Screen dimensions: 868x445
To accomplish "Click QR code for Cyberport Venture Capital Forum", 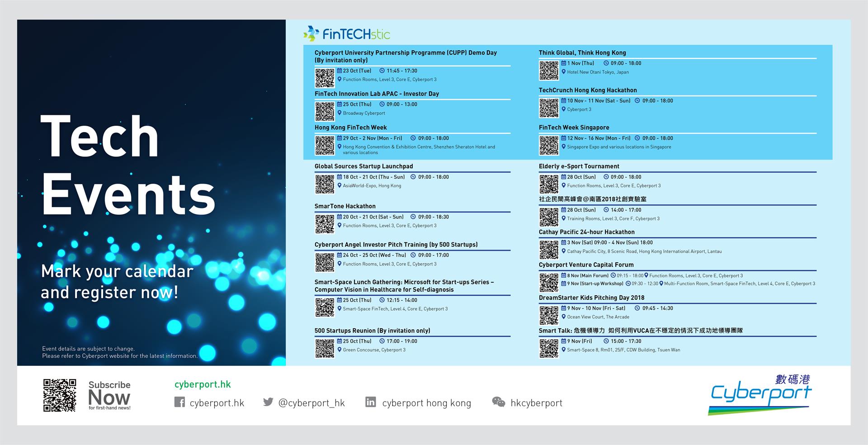I will click(x=549, y=283).
